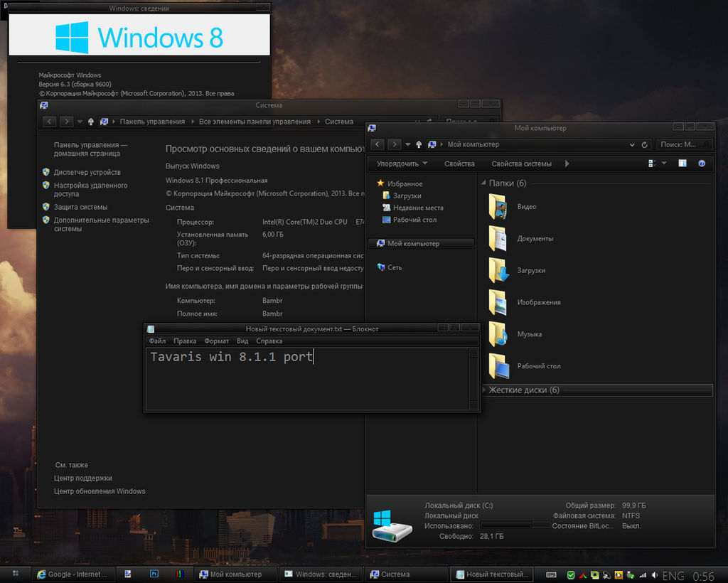This screenshot has width=728, height=583.
Task: Open the change view options arrow
Action: (664, 164)
